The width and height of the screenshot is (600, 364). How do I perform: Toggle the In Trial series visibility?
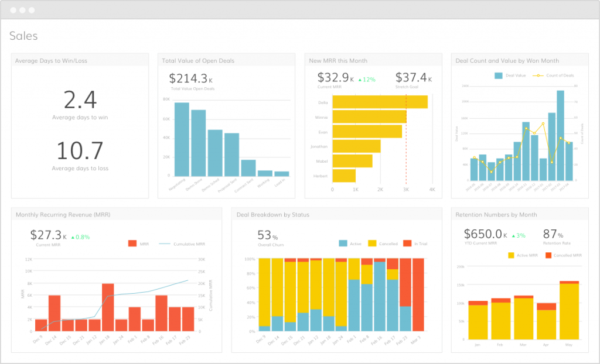pos(408,242)
